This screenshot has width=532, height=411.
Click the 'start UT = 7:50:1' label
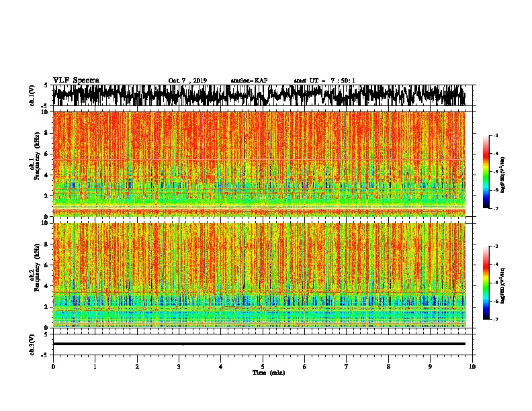[x=324, y=81]
